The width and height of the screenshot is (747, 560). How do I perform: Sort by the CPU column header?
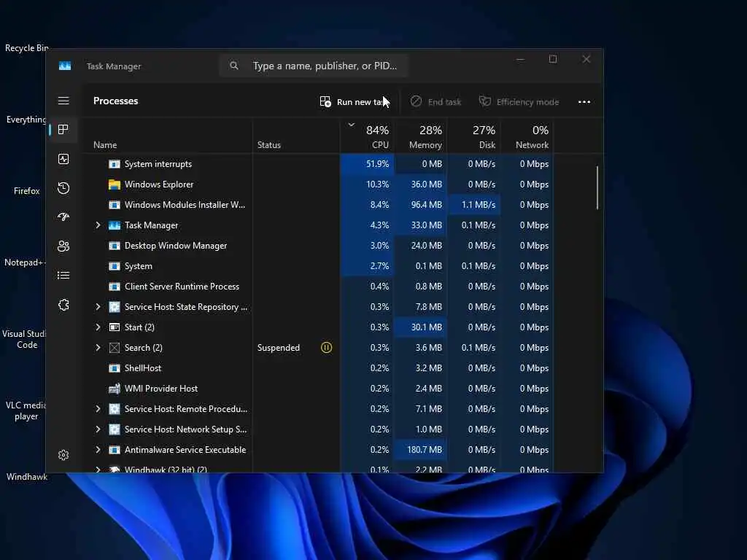[x=368, y=136]
